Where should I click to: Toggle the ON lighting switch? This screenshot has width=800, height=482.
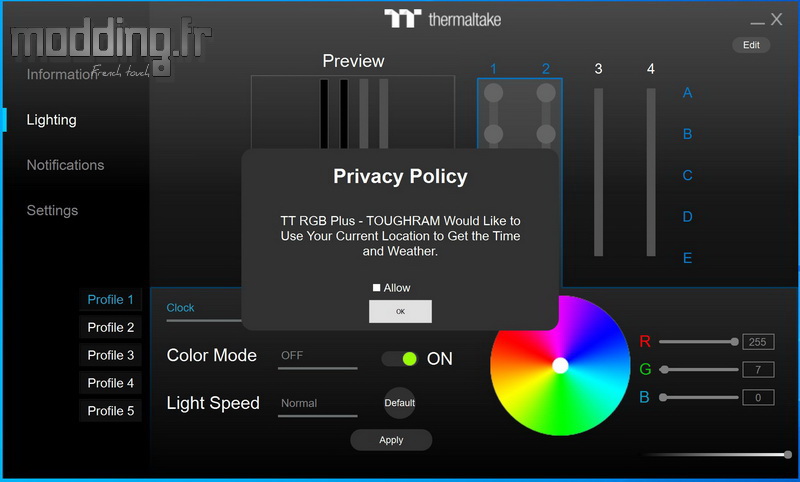coord(399,359)
